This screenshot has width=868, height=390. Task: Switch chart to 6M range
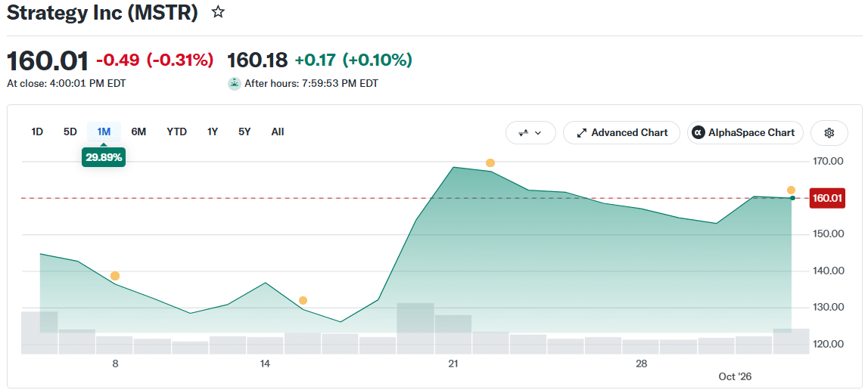click(x=138, y=132)
